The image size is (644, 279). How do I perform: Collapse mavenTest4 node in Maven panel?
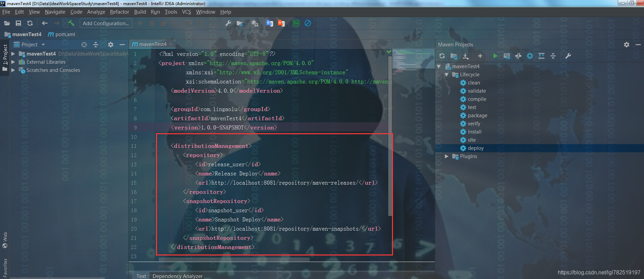tap(439, 66)
